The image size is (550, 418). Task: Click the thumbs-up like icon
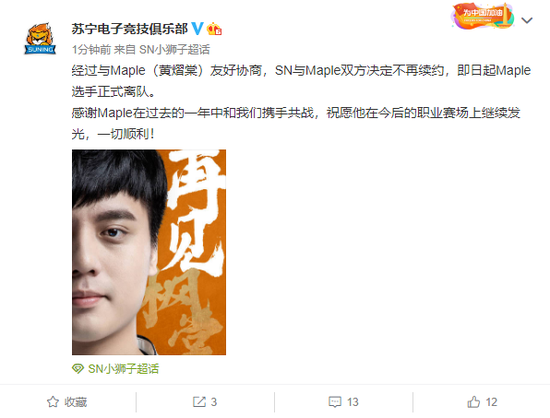[x=474, y=402]
